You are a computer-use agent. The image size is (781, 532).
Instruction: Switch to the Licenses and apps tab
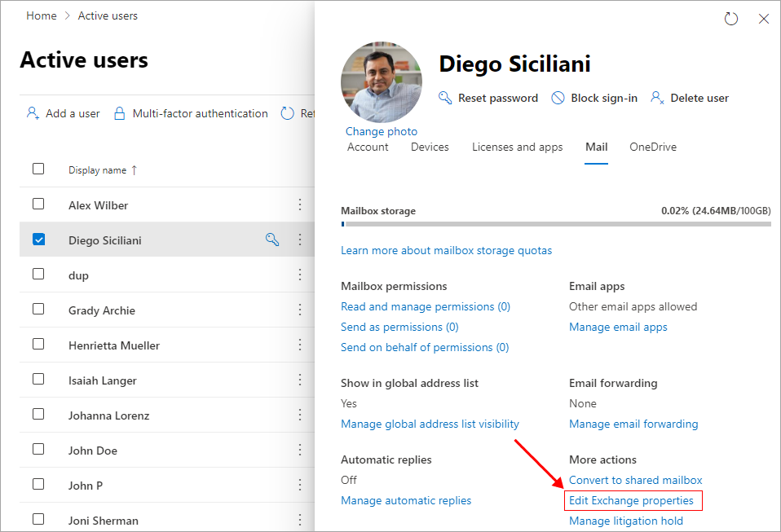click(x=517, y=147)
